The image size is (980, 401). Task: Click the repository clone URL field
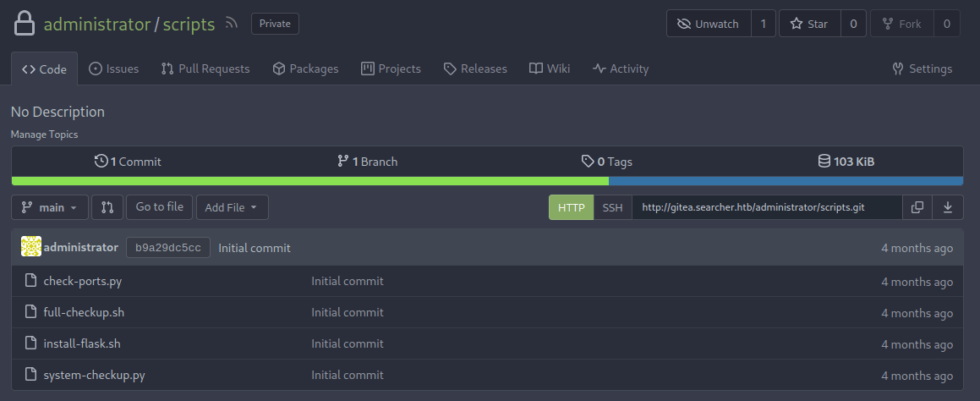[767, 207]
